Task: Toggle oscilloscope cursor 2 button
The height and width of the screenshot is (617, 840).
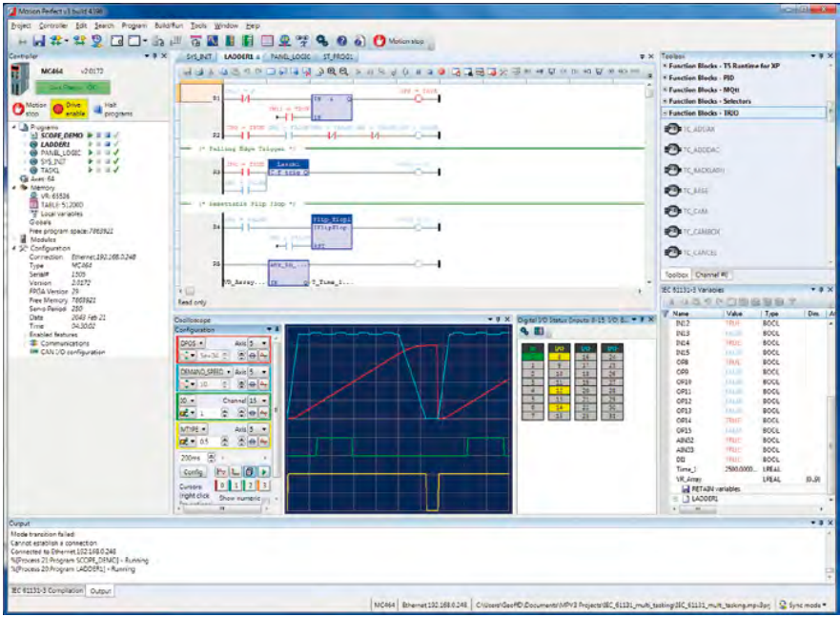Action: click(x=249, y=485)
